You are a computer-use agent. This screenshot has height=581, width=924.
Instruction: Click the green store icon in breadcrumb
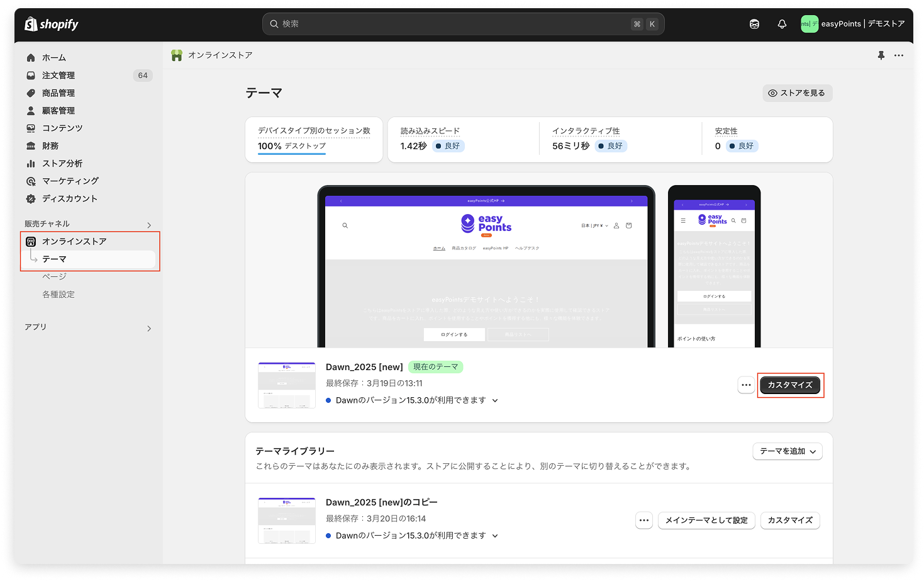coord(177,55)
